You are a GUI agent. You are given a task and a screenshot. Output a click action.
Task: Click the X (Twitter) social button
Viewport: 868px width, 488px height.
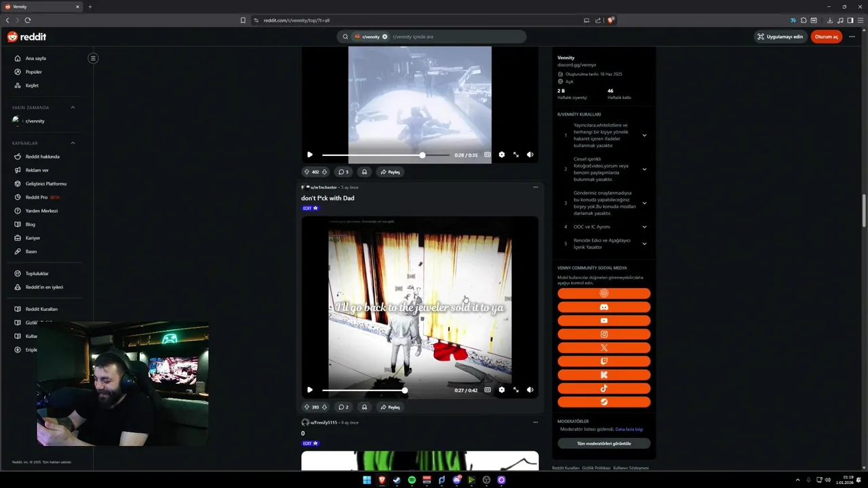click(604, 348)
